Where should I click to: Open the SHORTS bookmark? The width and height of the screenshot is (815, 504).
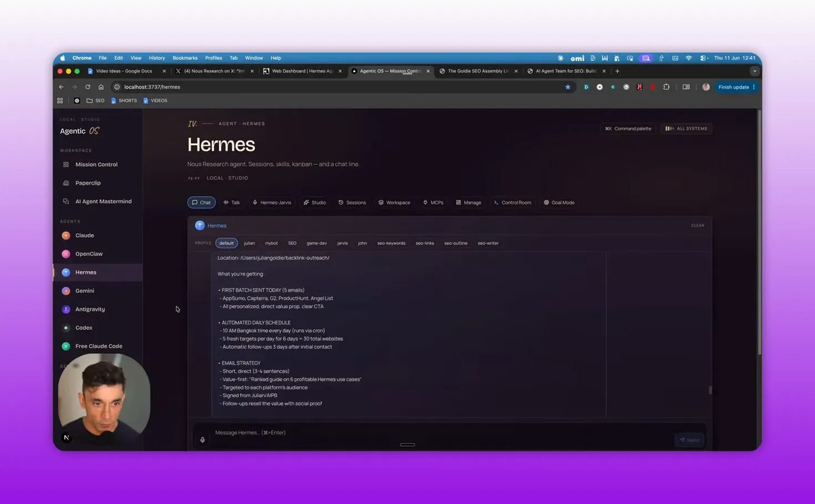[x=124, y=101]
